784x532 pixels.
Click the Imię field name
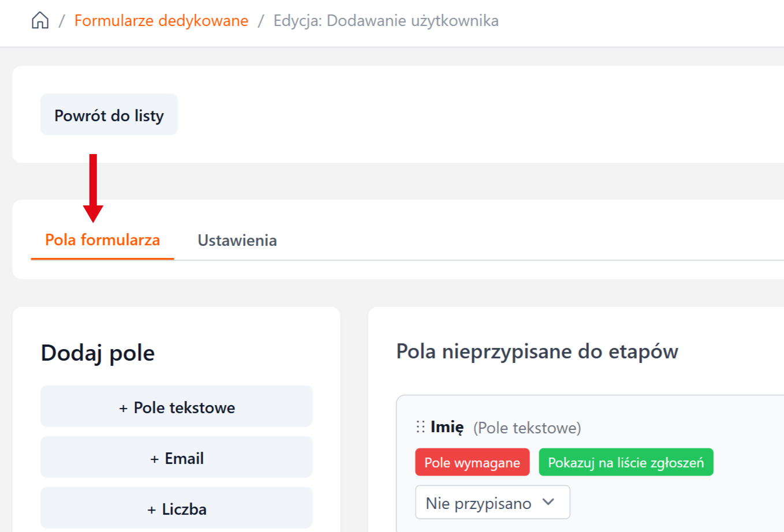pos(447,427)
